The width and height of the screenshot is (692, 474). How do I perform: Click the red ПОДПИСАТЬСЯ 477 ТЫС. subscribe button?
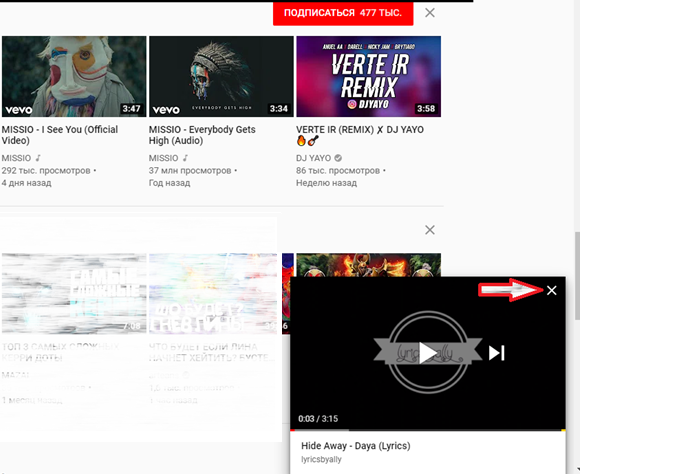[343, 13]
